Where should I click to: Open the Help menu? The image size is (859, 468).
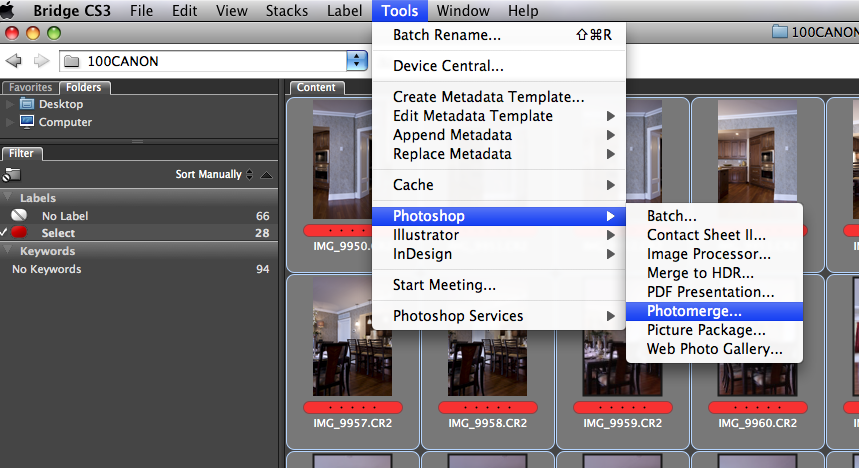(523, 10)
